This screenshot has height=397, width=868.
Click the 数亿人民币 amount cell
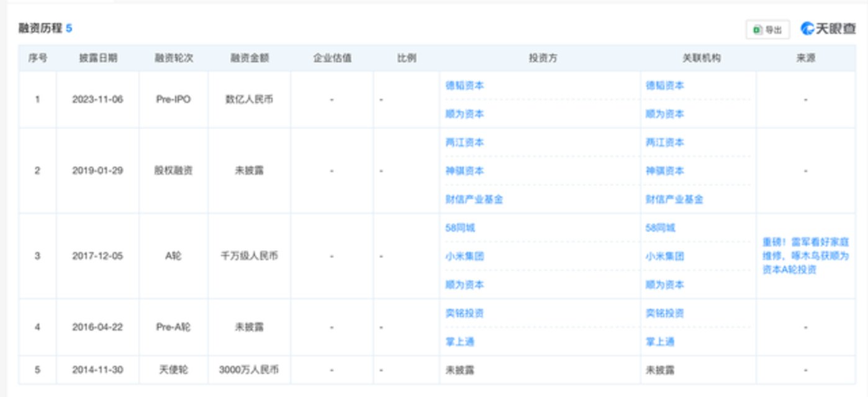click(249, 99)
